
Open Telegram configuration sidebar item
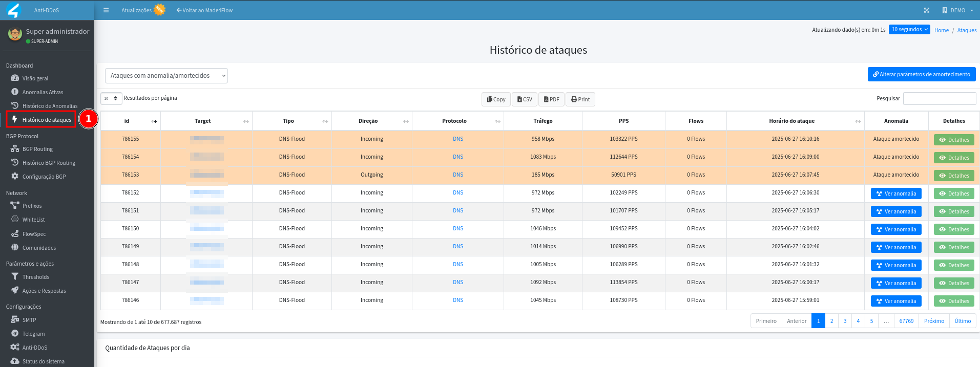coord(33,334)
